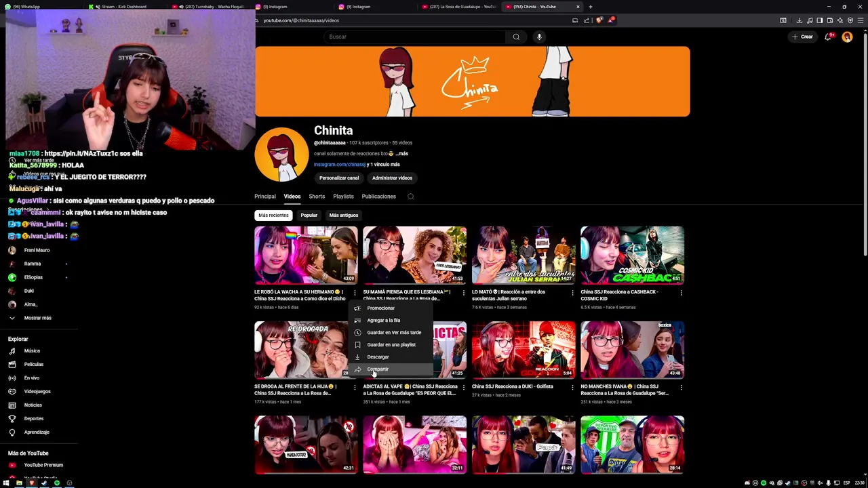The height and width of the screenshot is (488, 868).
Task: Open the Windows Start button
Action: pos(6,483)
